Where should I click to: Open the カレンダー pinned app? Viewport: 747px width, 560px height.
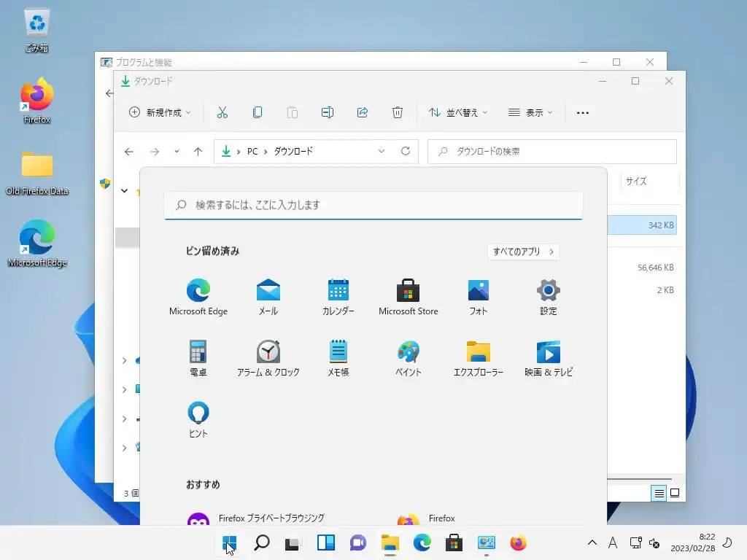pos(338,297)
